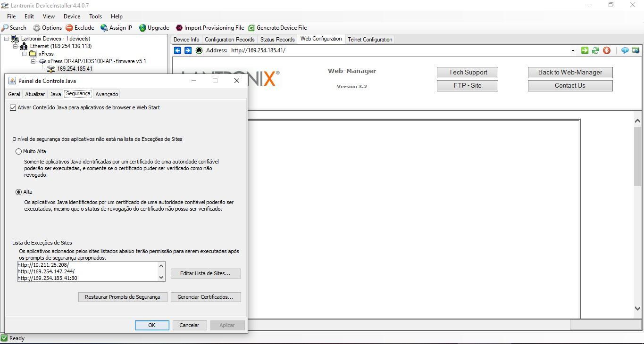Click the Search magnifier toolbar button
The image size is (644, 344).
point(14,28)
